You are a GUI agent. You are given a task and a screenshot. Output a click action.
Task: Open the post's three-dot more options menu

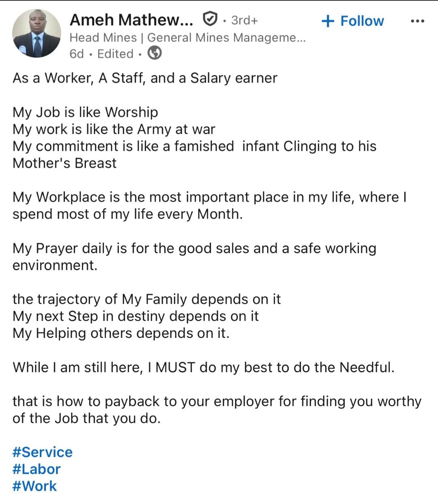(x=417, y=21)
